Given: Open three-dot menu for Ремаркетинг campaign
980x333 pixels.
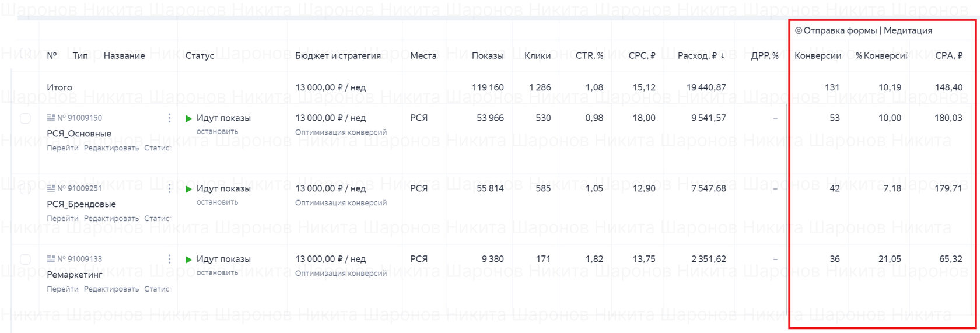Looking at the screenshot, I should 169,260.
